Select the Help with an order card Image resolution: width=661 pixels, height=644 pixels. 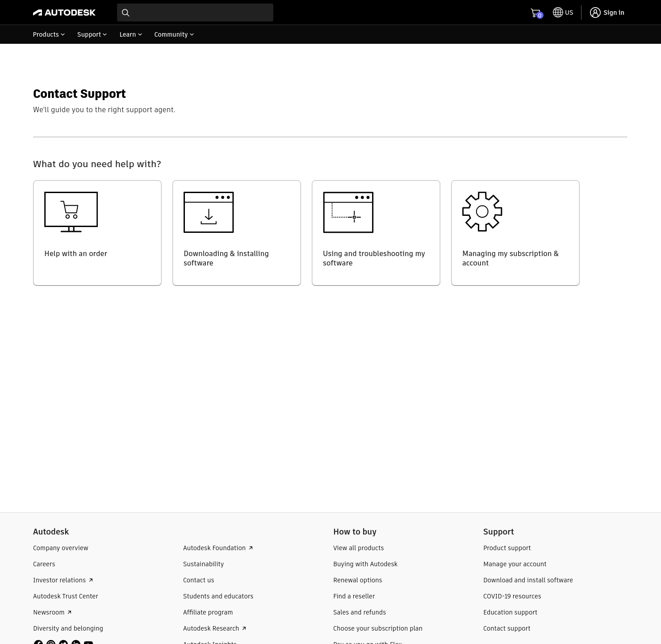(97, 233)
